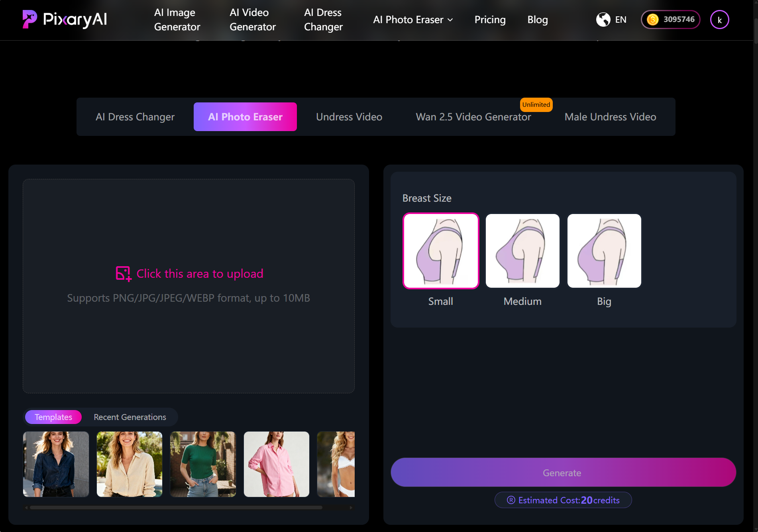
Task: Go to AI Video Generator in the header
Action: point(253,20)
